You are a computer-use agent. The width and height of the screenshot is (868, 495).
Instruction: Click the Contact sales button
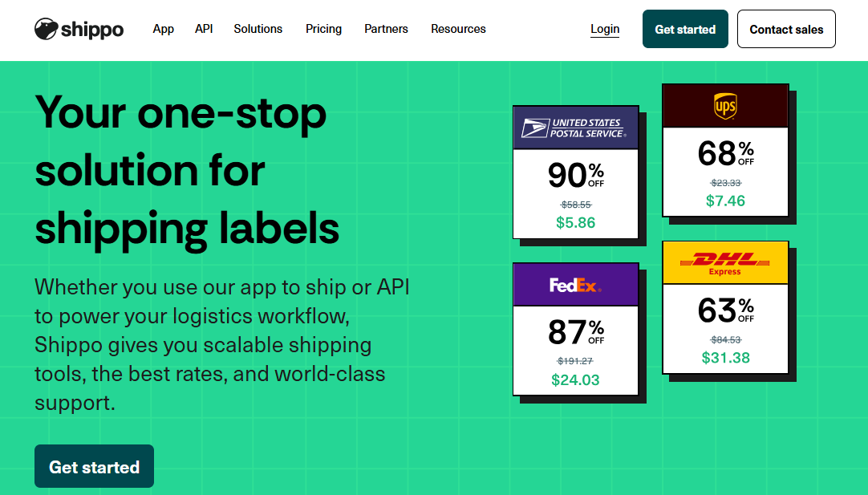[786, 29]
